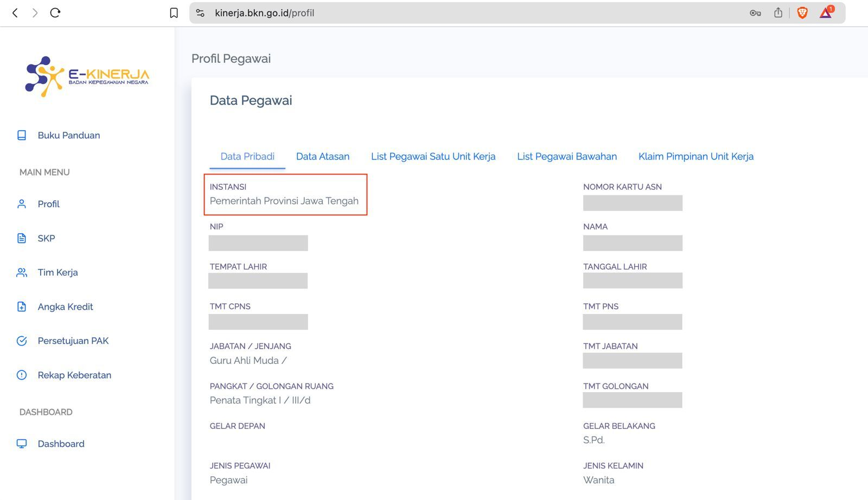This screenshot has height=500, width=868.
Task: Open the Brave Rewards triangle icon
Action: [x=826, y=12]
